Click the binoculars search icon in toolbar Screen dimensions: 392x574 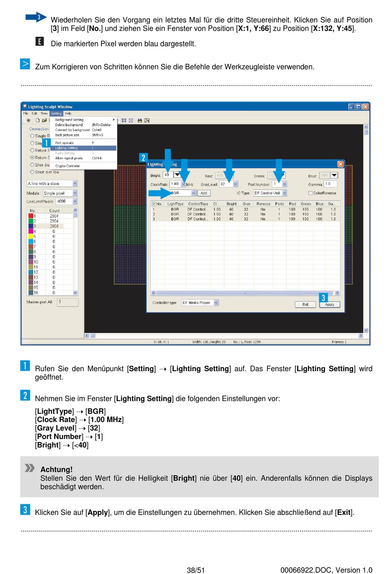click(x=140, y=121)
